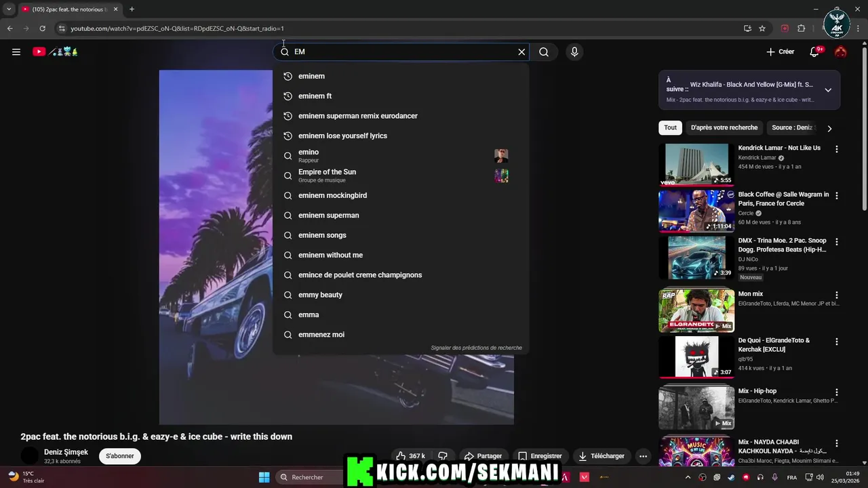Select the 'eminem' history suggestion
The width and height of the screenshot is (868, 488).
tap(401, 76)
